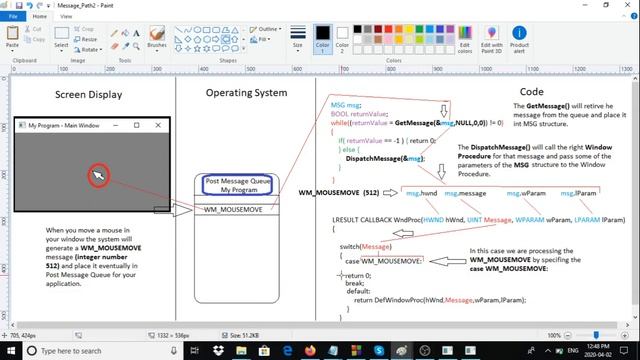640x360 pixels.
Task: Collapse the ribbon with chevron
Action: (624, 16)
